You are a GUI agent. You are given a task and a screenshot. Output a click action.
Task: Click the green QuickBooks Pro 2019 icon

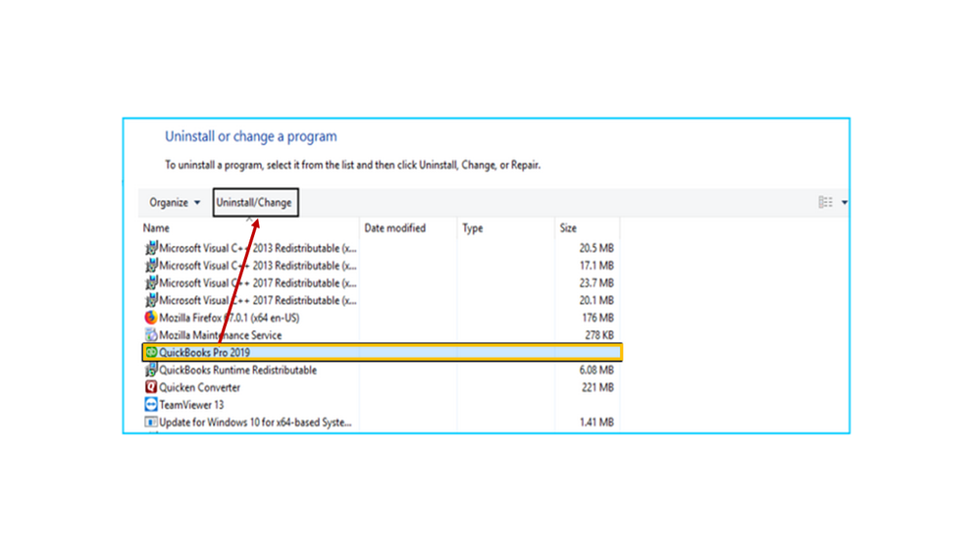point(151,352)
